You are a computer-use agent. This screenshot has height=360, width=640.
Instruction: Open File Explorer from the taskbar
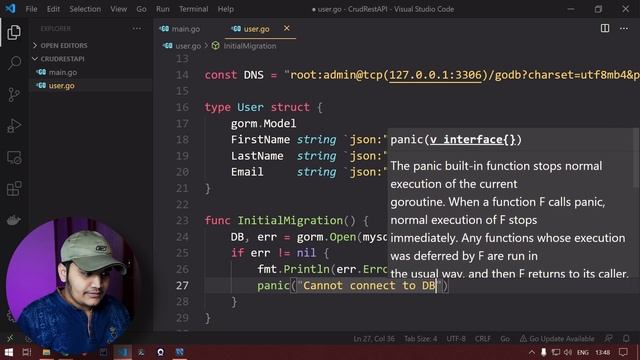46,352
